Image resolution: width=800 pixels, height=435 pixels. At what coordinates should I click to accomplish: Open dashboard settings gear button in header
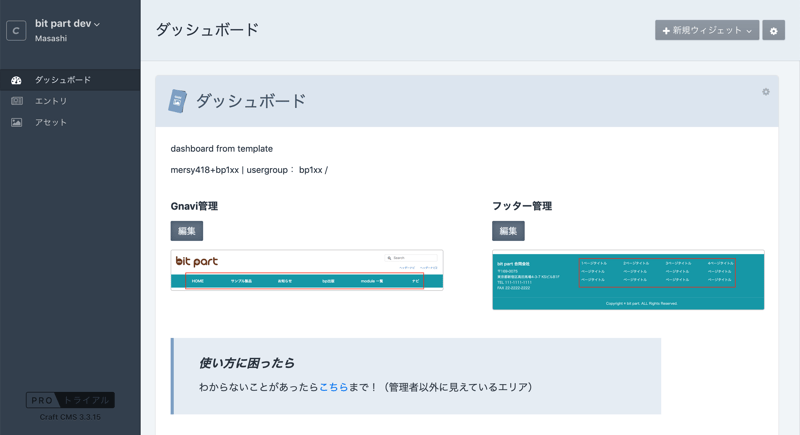coord(773,31)
